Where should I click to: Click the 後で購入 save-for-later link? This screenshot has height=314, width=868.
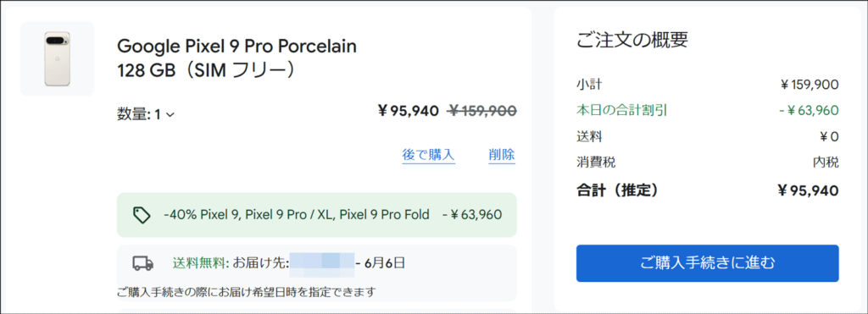pyautogui.click(x=428, y=155)
